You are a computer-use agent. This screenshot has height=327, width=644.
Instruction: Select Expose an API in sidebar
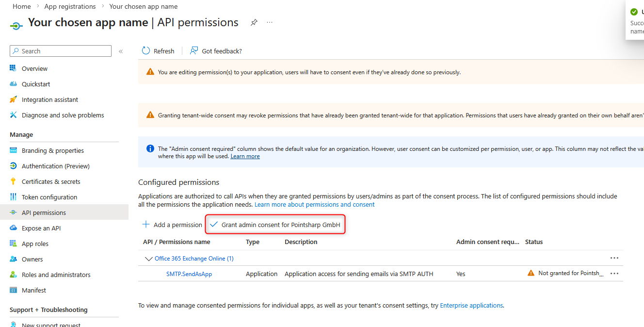point(41,228)
